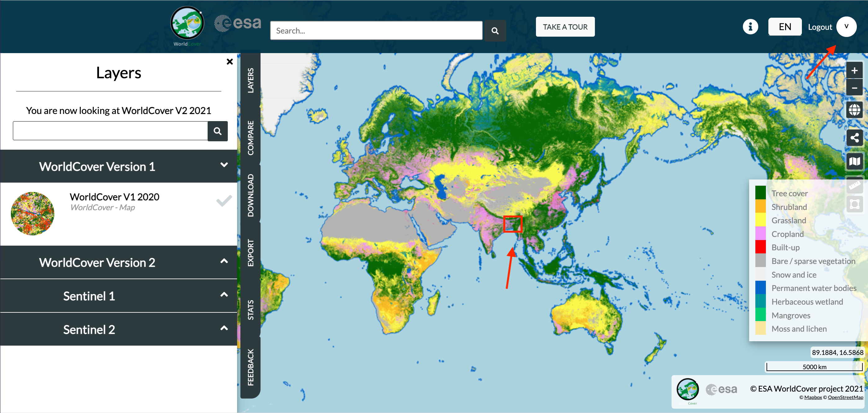This screenshot has height=413, width=868.
Task: Open the share map icon
Action: [854, 138]
